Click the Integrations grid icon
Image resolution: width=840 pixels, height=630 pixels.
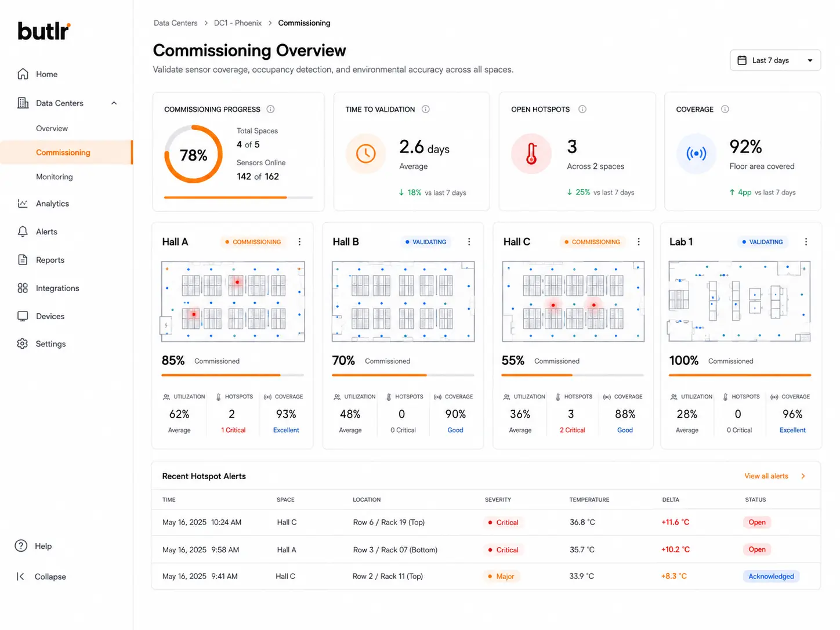click(23, 288)
